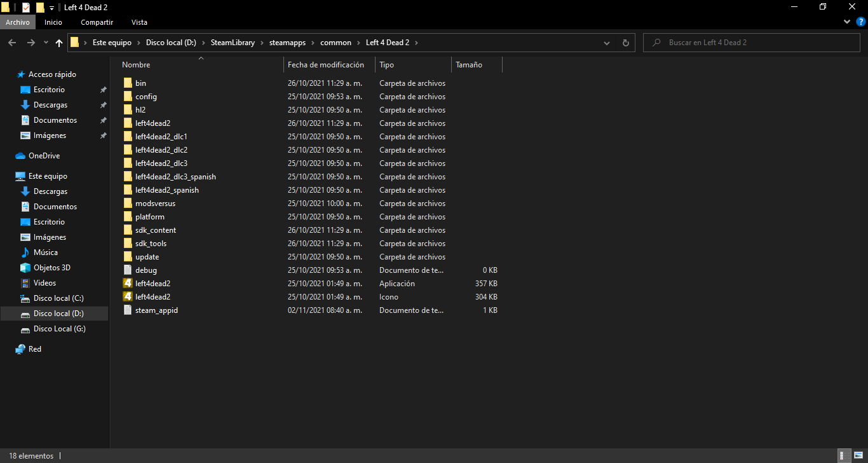Select the platform folder name
This screenshot has width=868, height=463.
[x=150, y=217]
